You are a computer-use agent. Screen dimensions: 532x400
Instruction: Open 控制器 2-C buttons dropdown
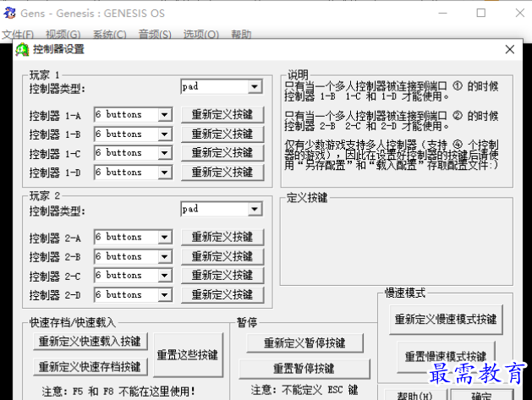[x=164, y=276]
